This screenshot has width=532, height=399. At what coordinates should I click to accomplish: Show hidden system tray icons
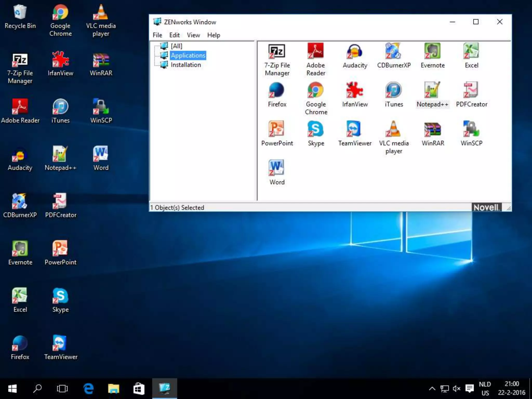pyautogui.click(x=432, y=389)
